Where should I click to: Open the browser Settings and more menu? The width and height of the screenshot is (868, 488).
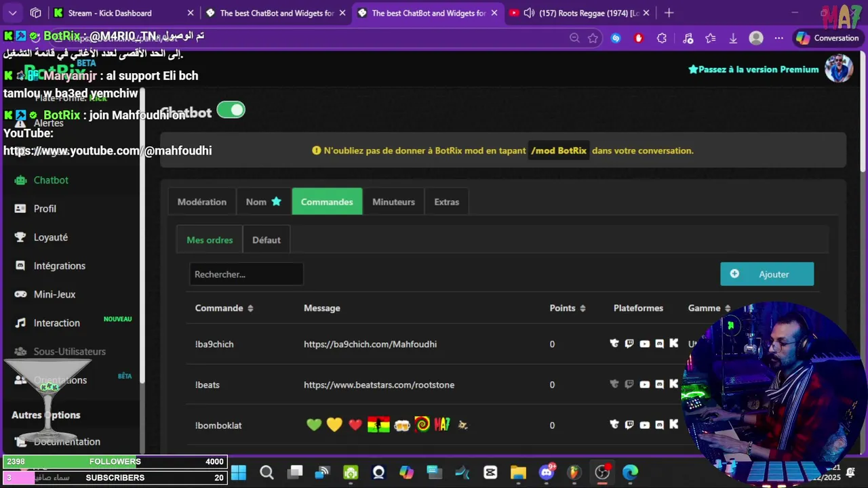point(778,38)
